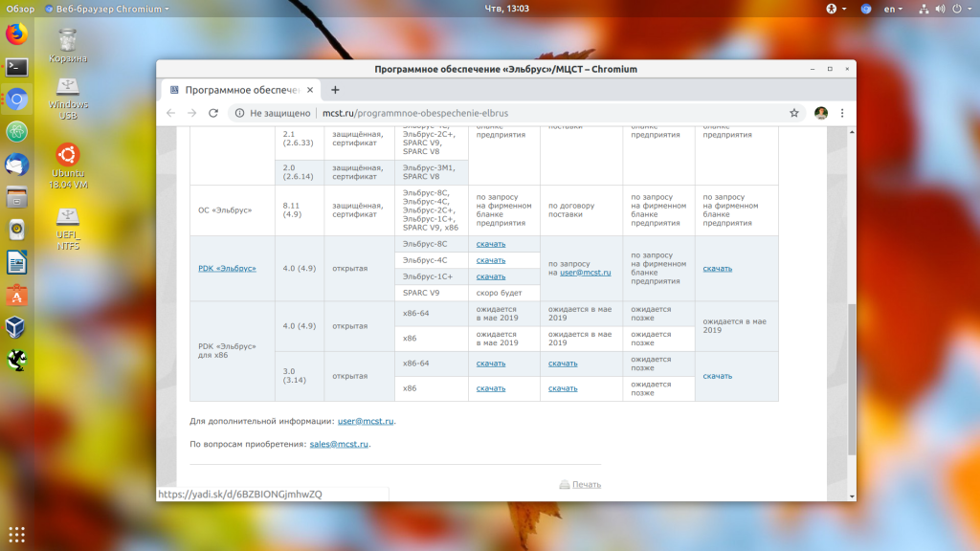Reload the current page

click(213, 113)
